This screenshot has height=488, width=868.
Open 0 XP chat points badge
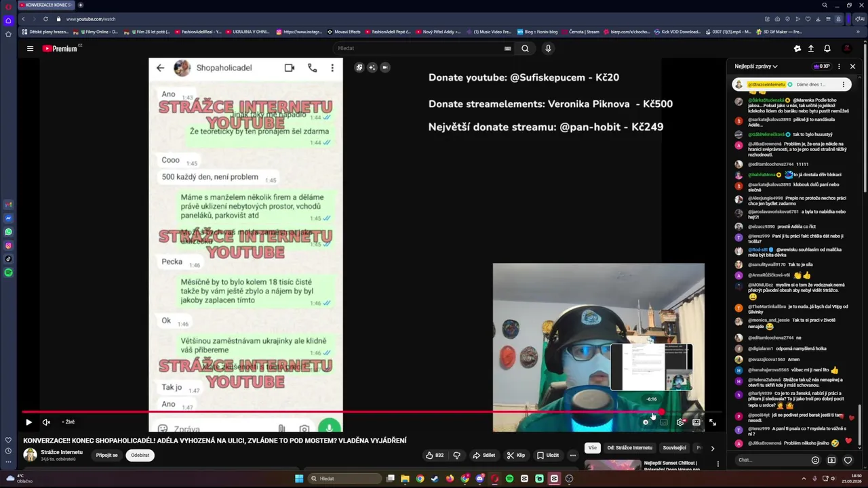tap(821, 66)
